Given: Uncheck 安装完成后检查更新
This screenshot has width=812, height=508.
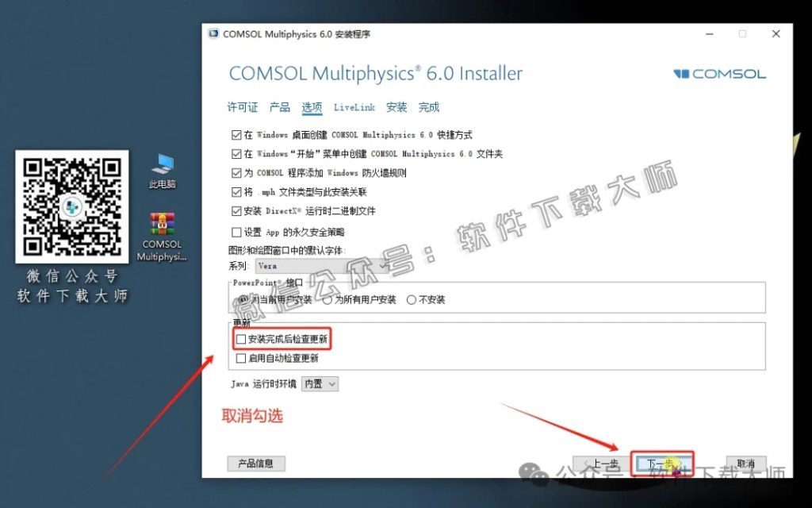Looking at the screenshot, I should click(x=241, y=339).
